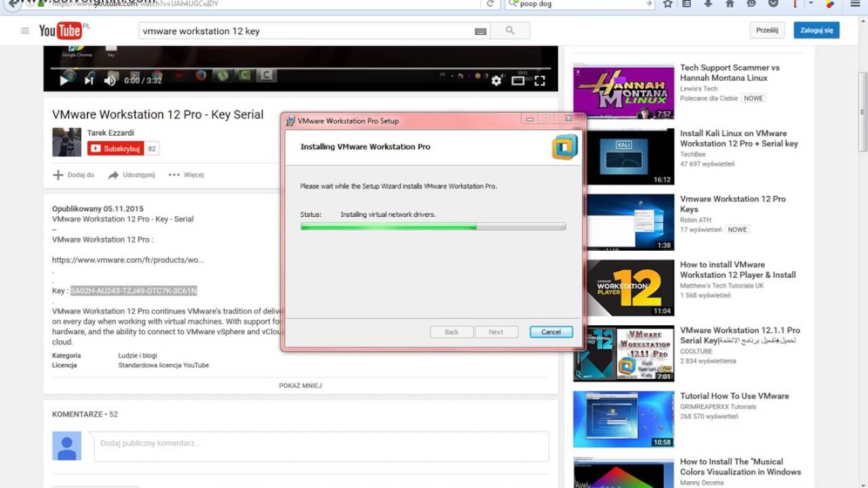Viewport: 868px width, 488px height.
Task: Click the subscriber count 82 badge
Action: click(152, 148)
